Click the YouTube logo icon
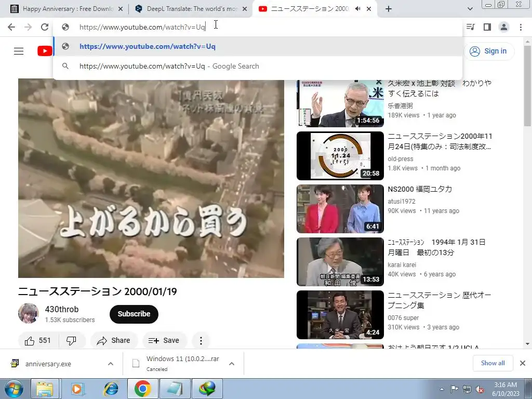Screen dimensions: 532x399 pyautogui.click(x=45, y=51)
